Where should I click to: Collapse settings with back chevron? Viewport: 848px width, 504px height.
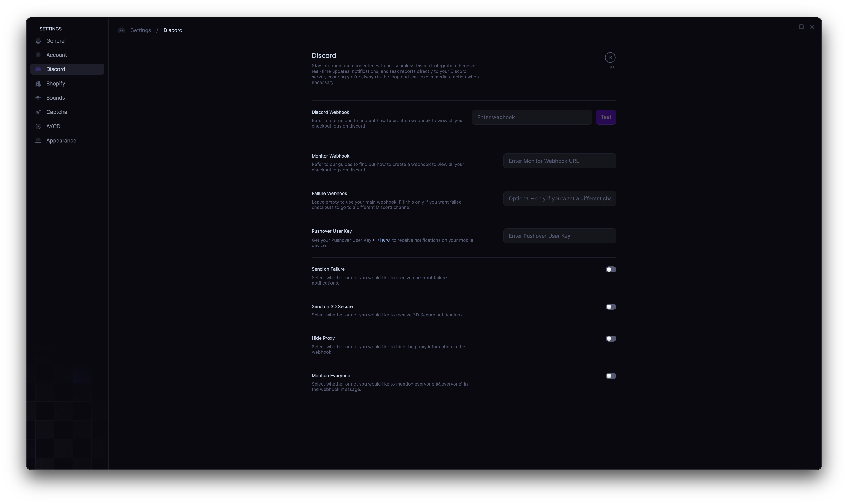[x=33, y=29]
